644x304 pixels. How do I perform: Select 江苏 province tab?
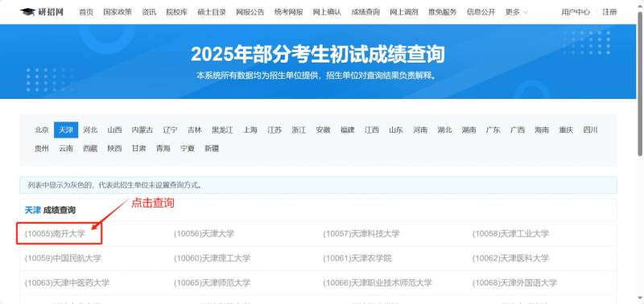(x=275, y=130)
